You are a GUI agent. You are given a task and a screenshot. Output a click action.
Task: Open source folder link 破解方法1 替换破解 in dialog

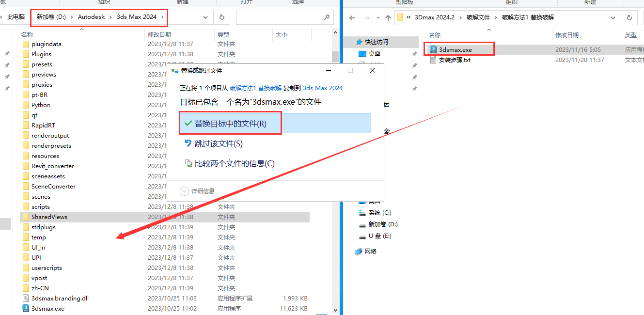pyautogui.click(x=255, y=88)
